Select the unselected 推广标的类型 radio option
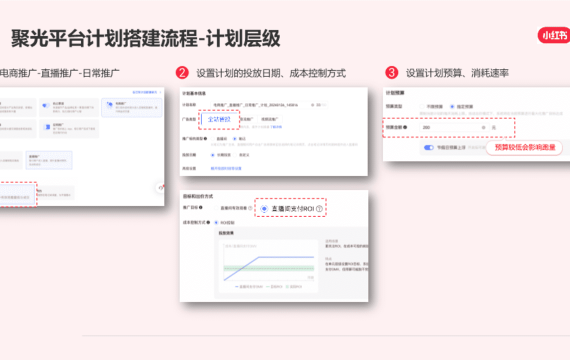Screen dimensions: 570x360 coord(213,139)
